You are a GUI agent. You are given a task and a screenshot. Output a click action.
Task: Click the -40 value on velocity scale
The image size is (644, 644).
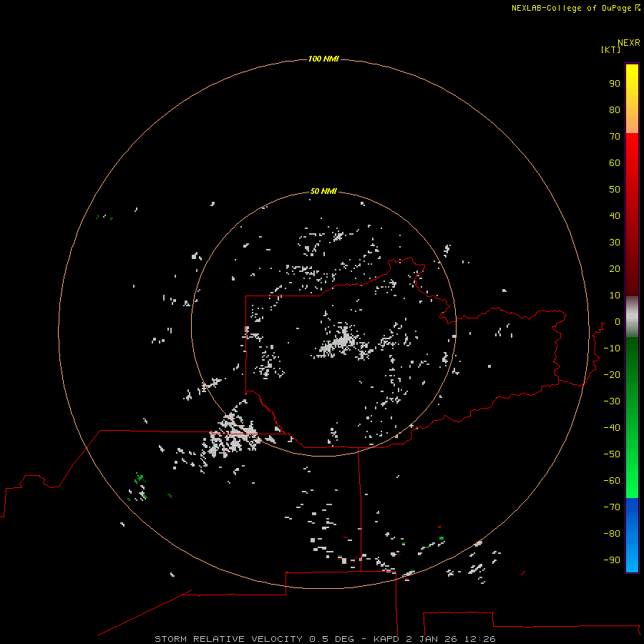pos(612,428)
